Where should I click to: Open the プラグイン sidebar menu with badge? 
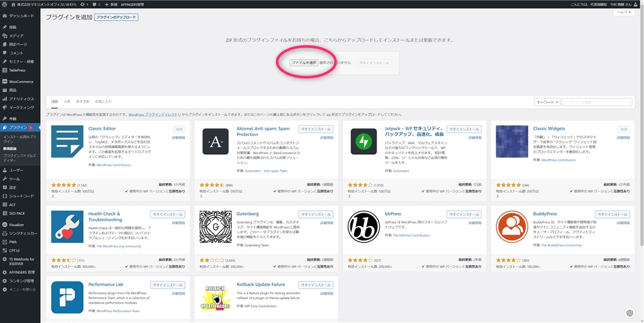[x=20, y=127]
